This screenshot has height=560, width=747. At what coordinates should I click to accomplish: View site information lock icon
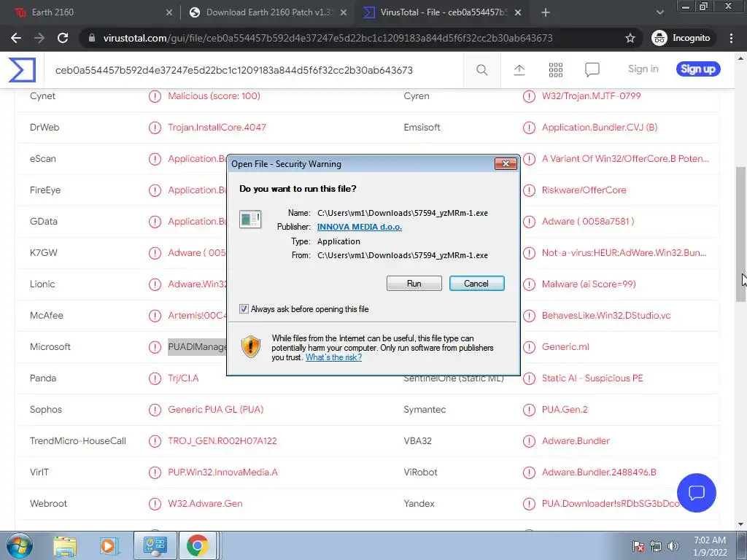click(x=92, y=38)
